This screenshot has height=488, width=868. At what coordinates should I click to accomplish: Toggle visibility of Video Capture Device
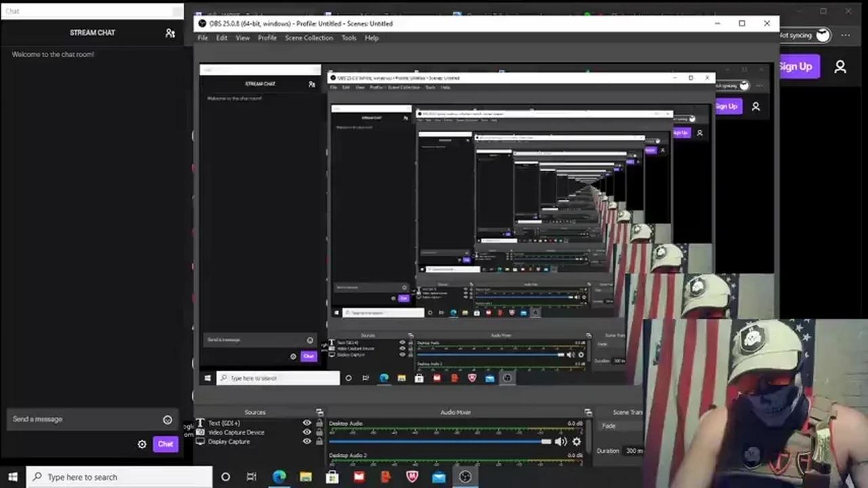(307, 432)
